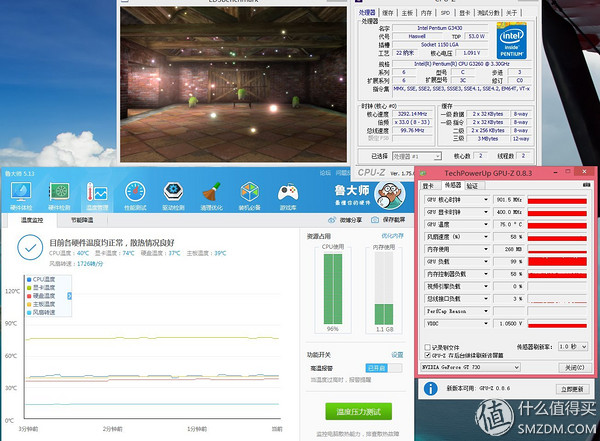Click the 核心速度 value field in CPU-Z
The height and width of the screenshot is (441, 600).
click(412, 114)
